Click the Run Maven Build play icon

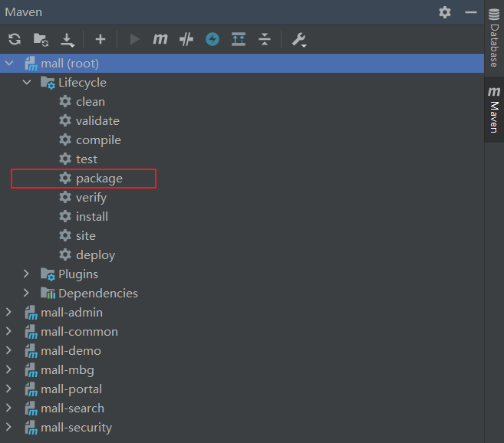[134, 39]
